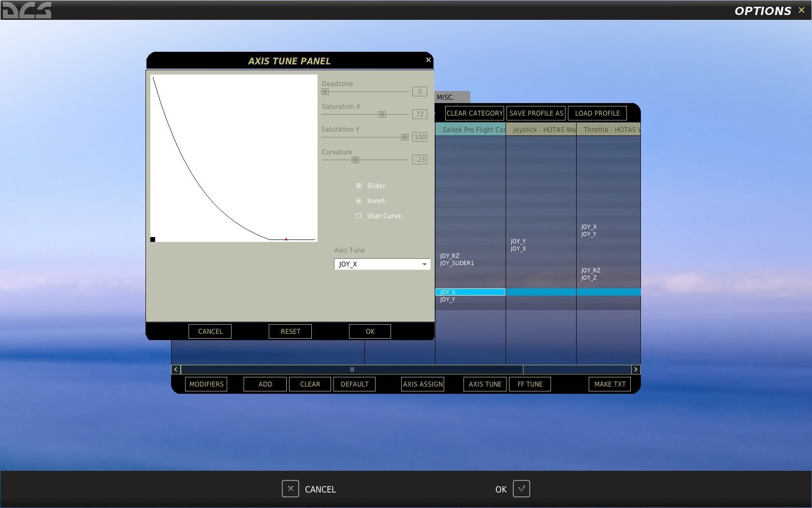Screen dimensions: 812x508
Task: Disable the Invert checkbox
Action: pyautogui.click(x=359, y=201)
